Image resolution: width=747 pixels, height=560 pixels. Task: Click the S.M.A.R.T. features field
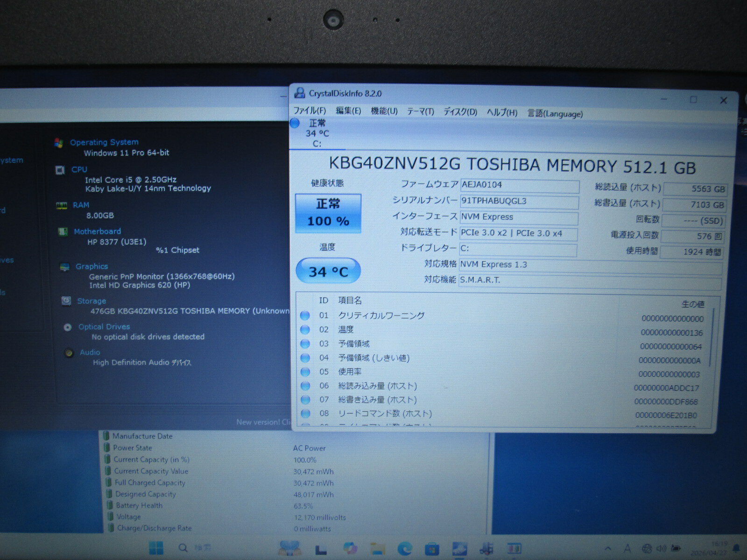[590, 281]
